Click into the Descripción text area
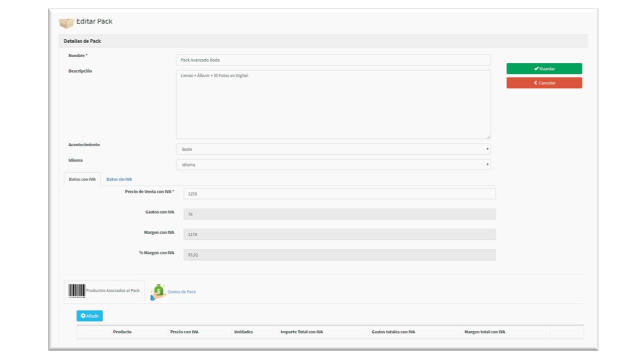This screenshot has height=362, width=644. click(x=333, y=105)
